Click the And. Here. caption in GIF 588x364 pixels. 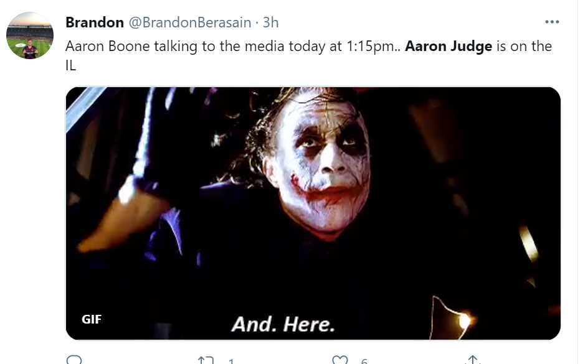click(283, 324)
